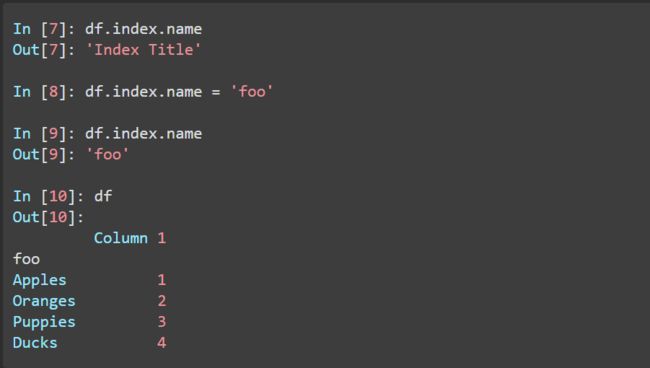Click the df.index.name command on line 7

tap(143, 29)
